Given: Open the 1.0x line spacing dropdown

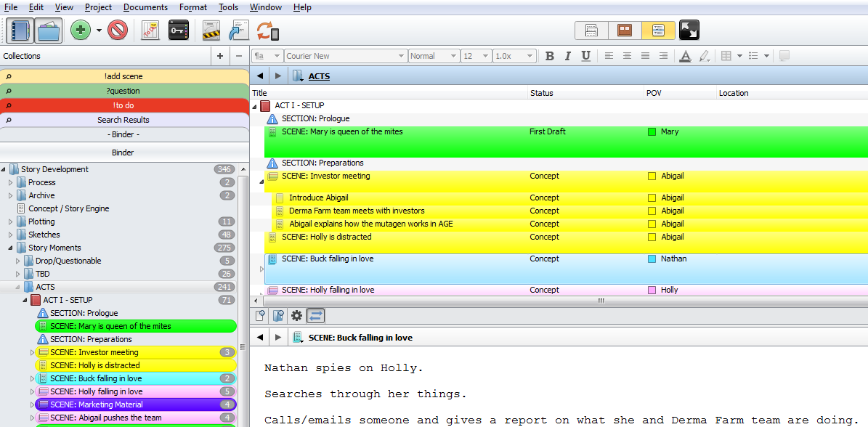Looking at the screenshot, I should point(514,56).
